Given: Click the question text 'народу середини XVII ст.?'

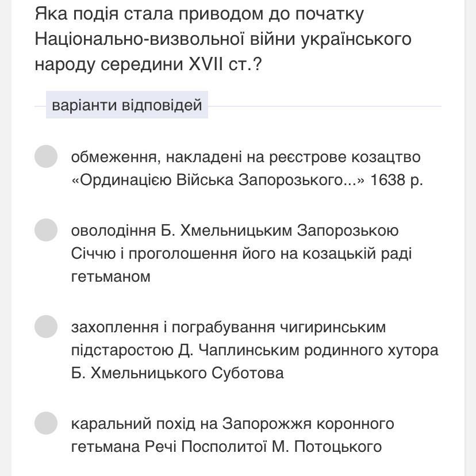Looking at the screenshot, I should [148, 64].
